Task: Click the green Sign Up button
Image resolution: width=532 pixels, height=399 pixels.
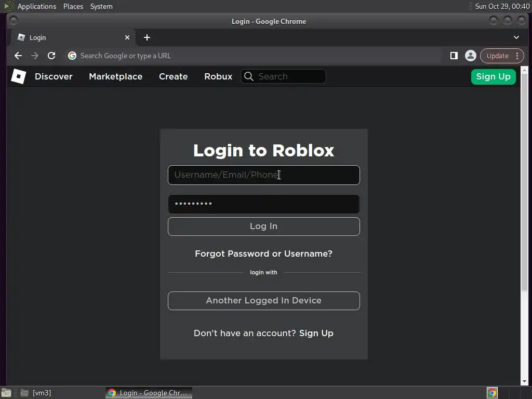Action: coord(494,77)
